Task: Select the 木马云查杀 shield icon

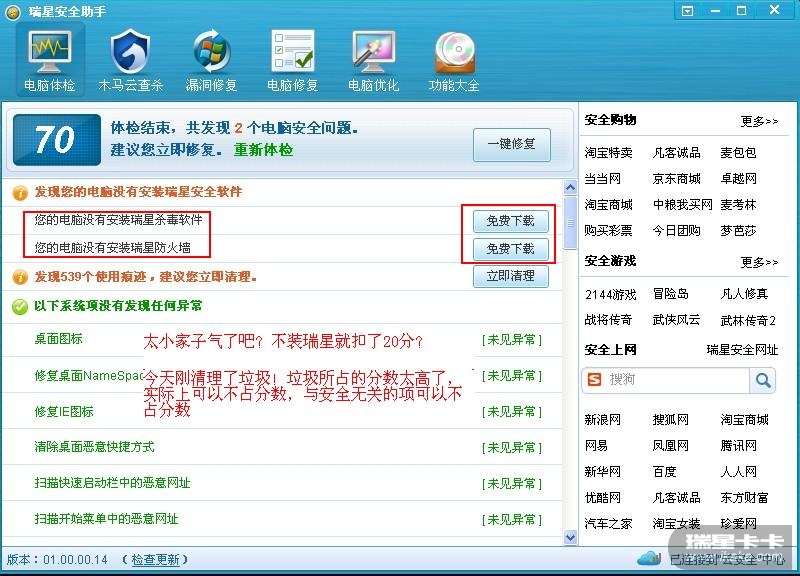Action: pos(130,52)
